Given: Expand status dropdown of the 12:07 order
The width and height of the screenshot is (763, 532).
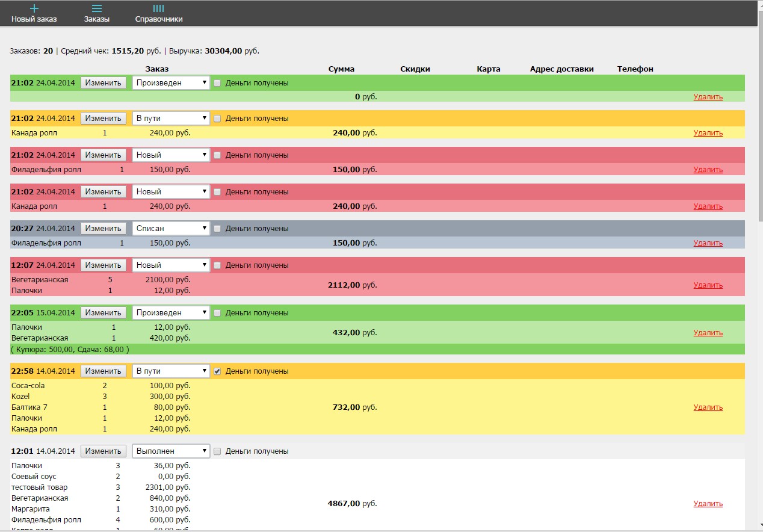Looking at the screenshot, I should (171, 265).
